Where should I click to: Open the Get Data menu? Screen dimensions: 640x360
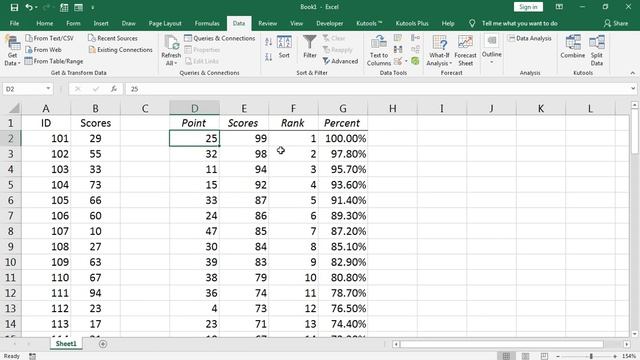(x=12, y=50)
